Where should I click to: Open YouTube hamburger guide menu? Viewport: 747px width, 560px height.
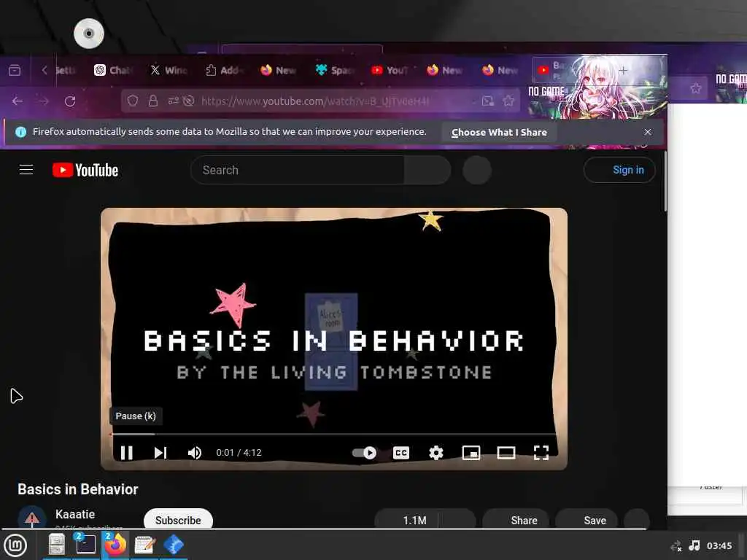tap(26, 169)
